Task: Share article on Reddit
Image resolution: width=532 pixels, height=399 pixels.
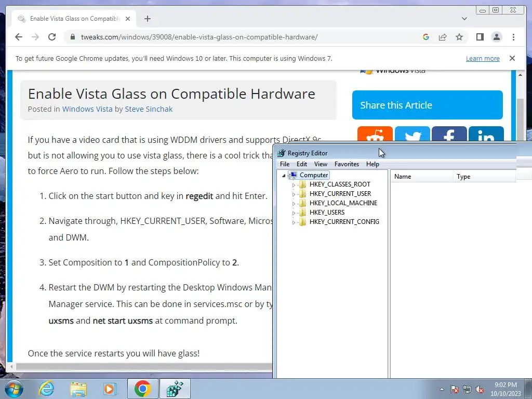Action: 375,134
